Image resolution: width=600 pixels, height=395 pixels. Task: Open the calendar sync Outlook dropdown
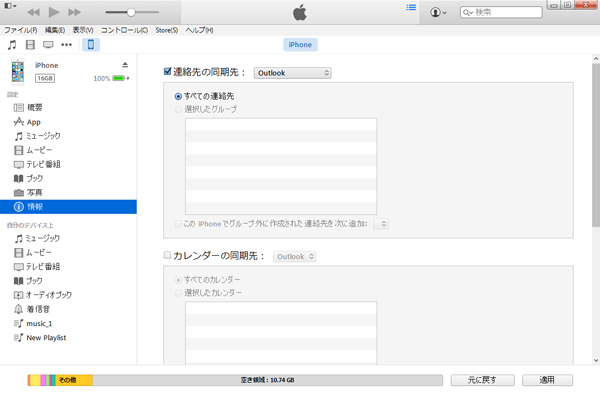(294, 256)
